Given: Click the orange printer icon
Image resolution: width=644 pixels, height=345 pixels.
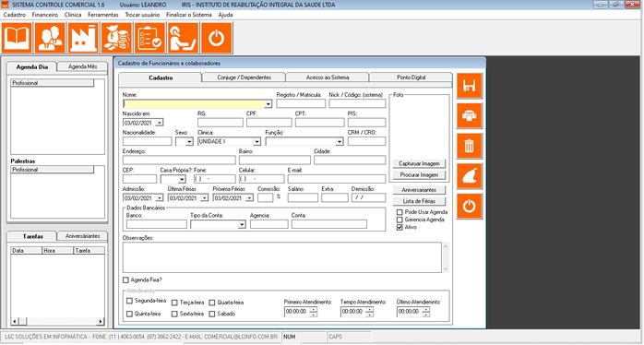Looking at the screenshot, I should click(470, 116).
